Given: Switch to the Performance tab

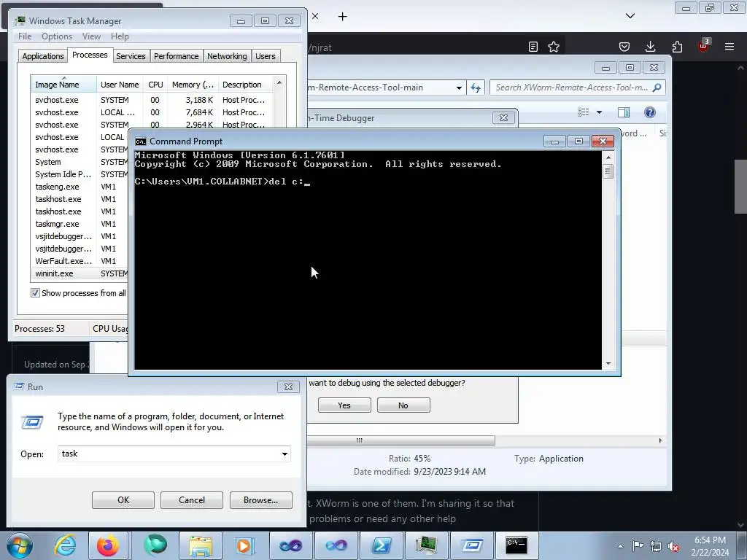Looking at the screenshot, I should (177, 56).
